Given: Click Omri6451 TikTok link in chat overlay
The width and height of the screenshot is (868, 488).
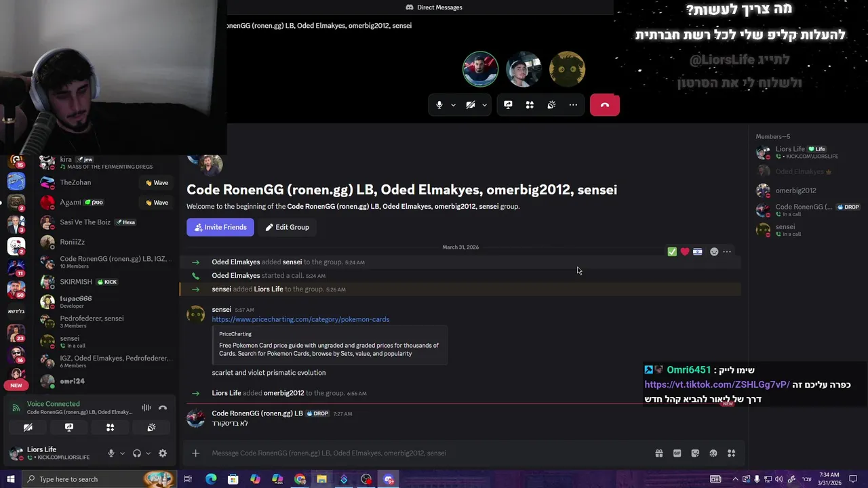Looking at the screenshot, I should pyautogui.click(x=717, y=384).
